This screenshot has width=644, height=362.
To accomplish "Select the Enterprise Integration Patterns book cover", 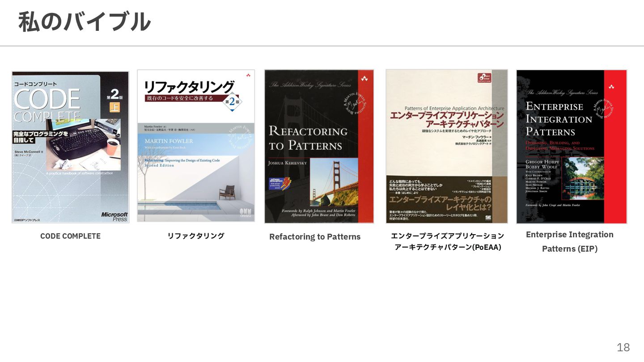I will click(x=572, y=147).
